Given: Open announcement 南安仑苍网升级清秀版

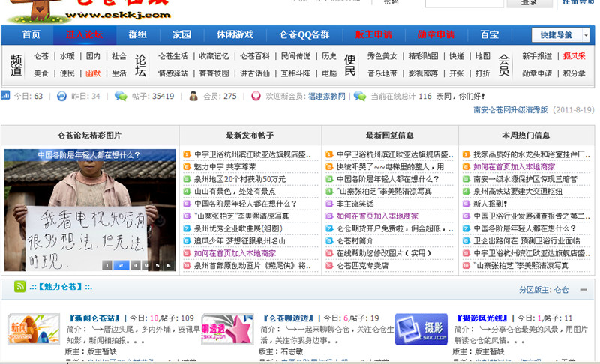Looking at the screenshot, I should (511, 110).
